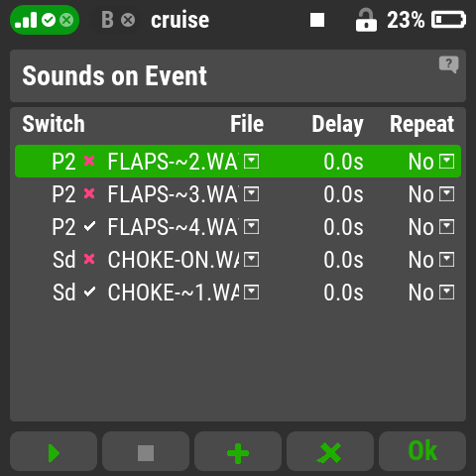Confirm with the Ok button

click(422, 451)
